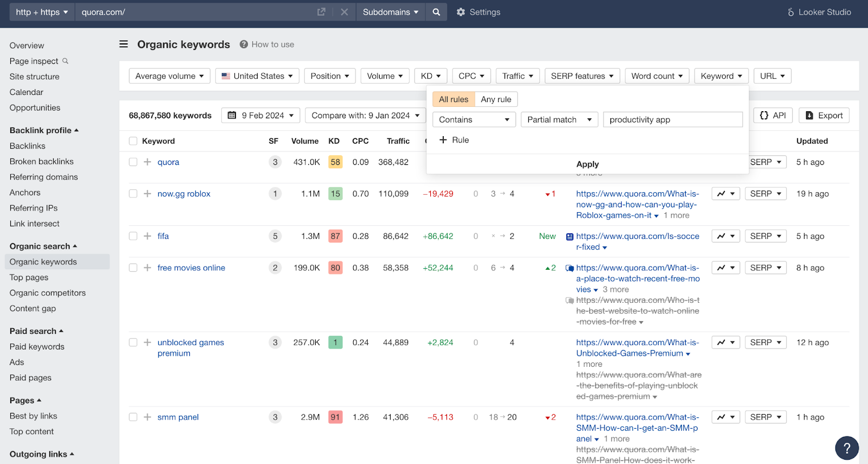Open Site structure page
Viewport: 868px width, 464px height.
(34, 77)
